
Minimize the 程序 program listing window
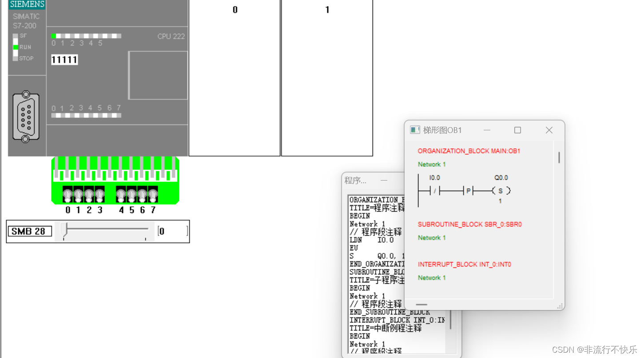384,180
